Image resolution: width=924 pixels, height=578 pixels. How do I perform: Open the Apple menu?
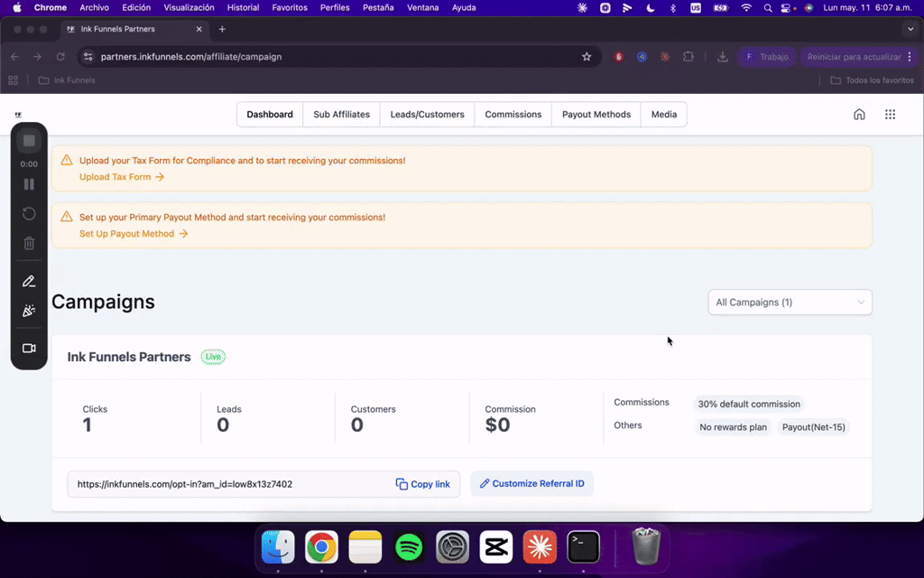click(x=17, y=7)
